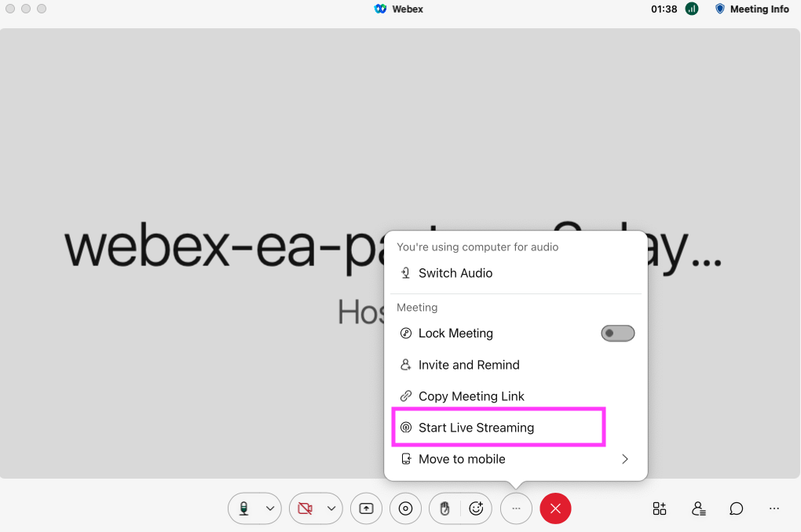Mute the microphone button
801x532 pixels.
click(x=244, y=508)
